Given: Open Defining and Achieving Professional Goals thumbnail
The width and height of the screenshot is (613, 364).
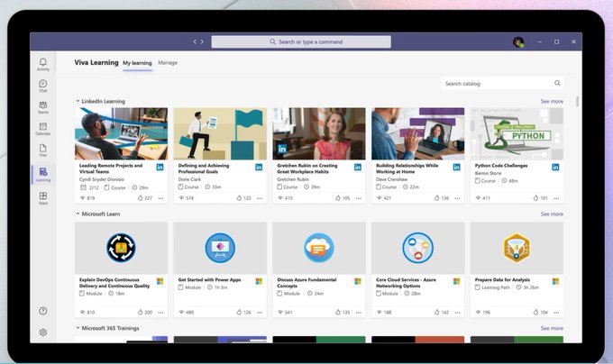Looking at the screenshot, I should [220, 133].
